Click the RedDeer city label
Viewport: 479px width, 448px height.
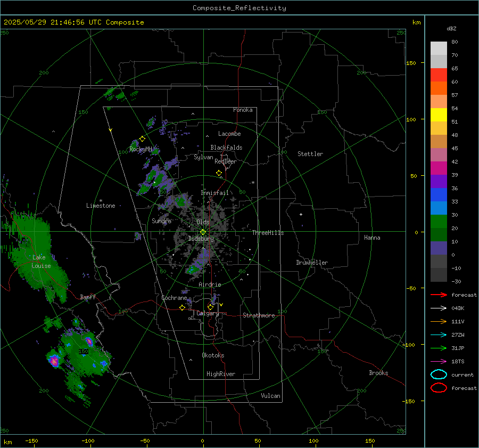(x=226, y=161)
